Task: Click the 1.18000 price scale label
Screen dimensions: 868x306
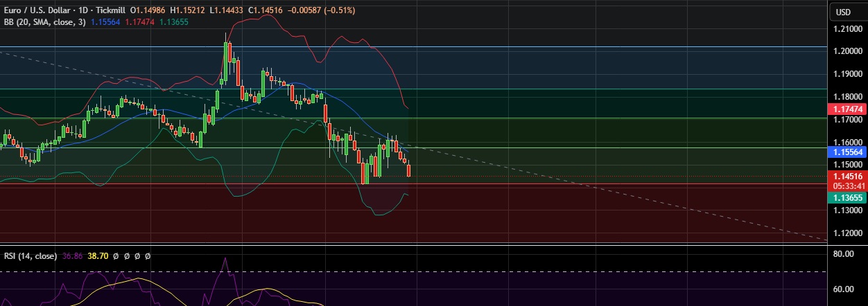Action: coord(847,97)
